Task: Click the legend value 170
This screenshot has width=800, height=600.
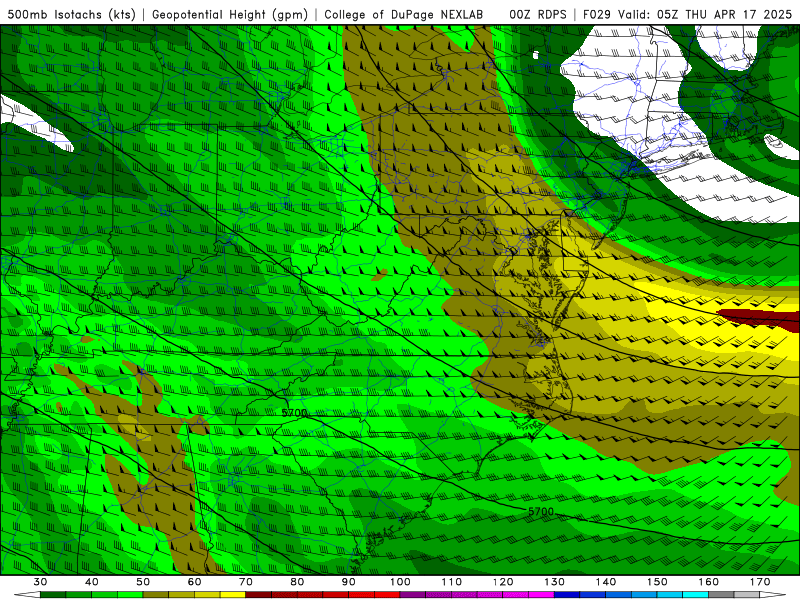Action: [760, 582]
